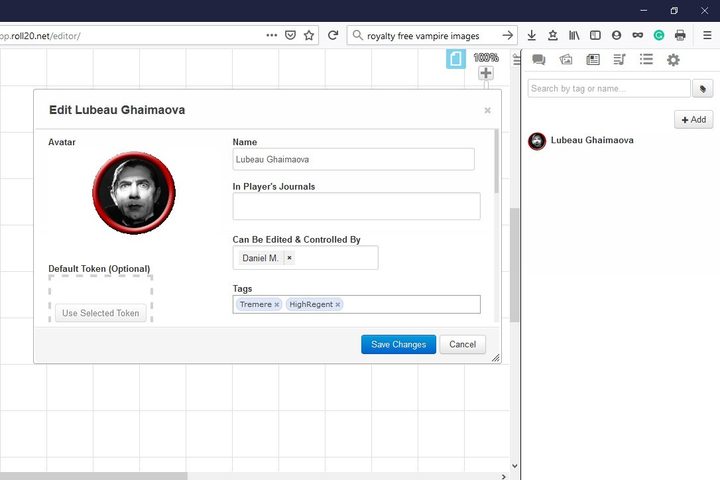Save Changes to the character
Image resolution: width=720 pixels, height=480 pixels.
pyautogui.click(x=399, y=344)
